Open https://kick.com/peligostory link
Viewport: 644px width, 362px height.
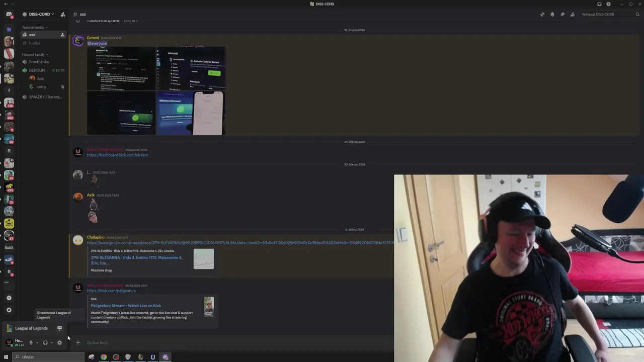point(111,291)
